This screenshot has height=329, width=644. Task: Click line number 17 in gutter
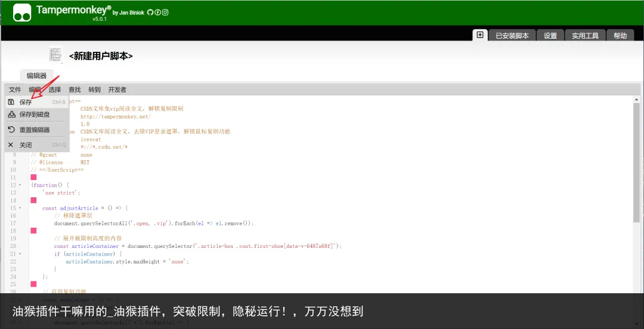13,224
